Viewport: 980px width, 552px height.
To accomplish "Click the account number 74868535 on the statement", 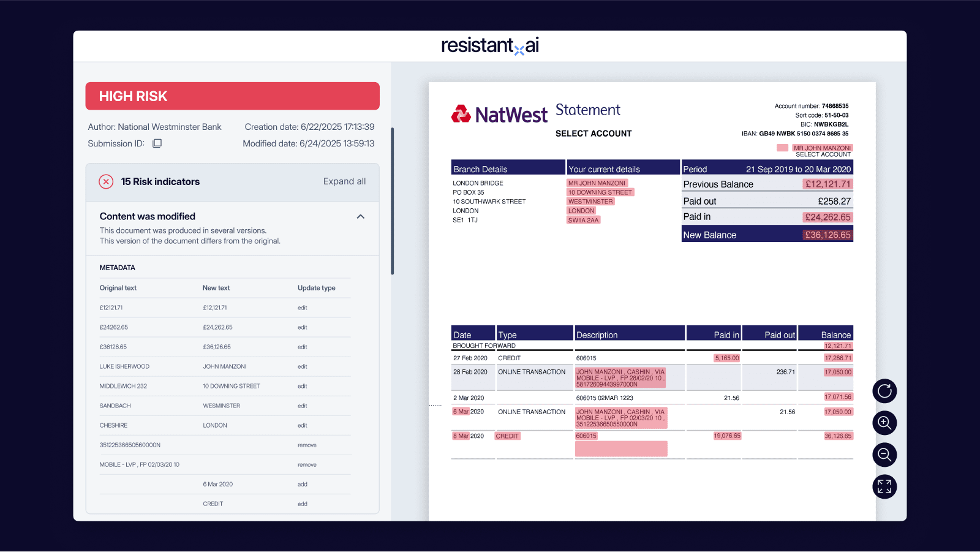I will 835,106.
